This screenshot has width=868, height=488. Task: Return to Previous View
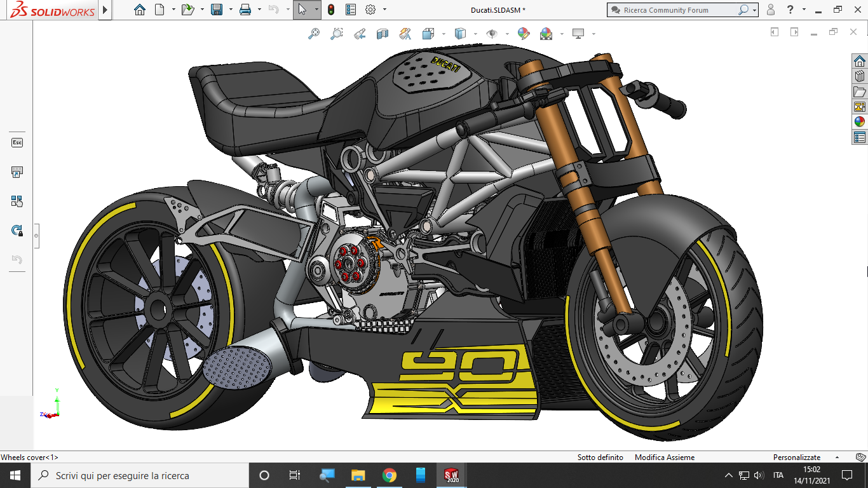point(360,34)
